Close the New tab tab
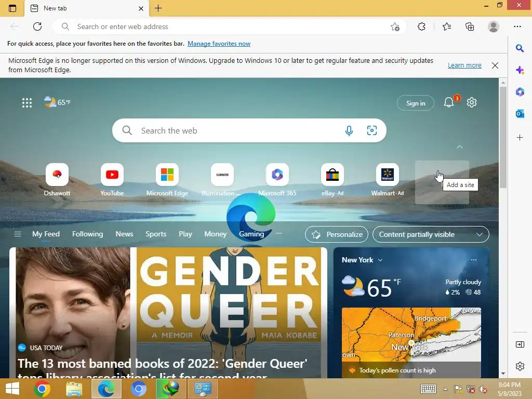 tap(141, 8)
